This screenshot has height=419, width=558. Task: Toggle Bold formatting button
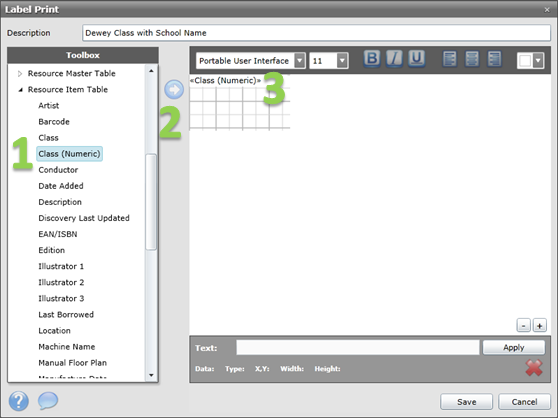coord(372,58)
